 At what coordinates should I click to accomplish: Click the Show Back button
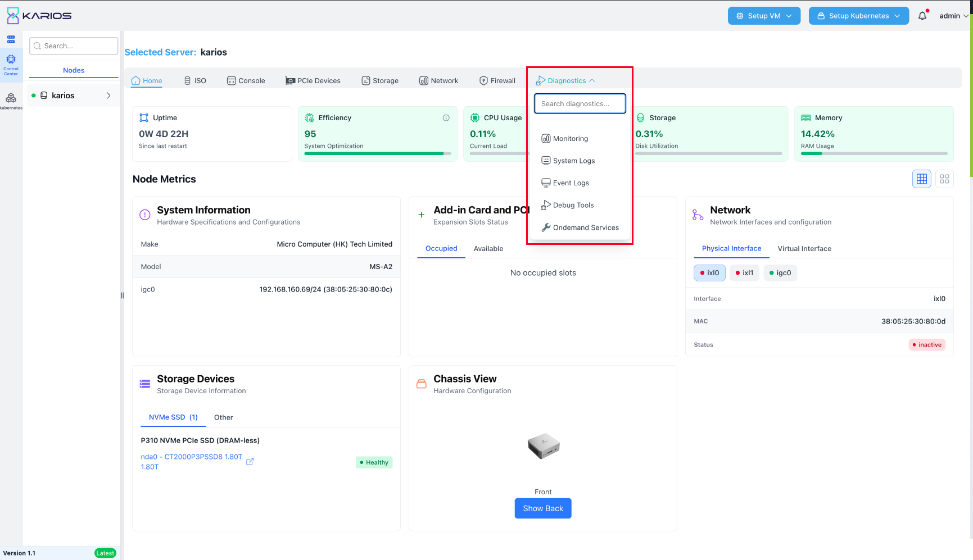pyautogui.click(x=543, y=508)
